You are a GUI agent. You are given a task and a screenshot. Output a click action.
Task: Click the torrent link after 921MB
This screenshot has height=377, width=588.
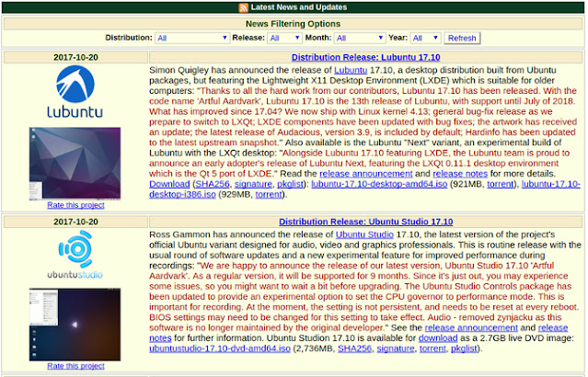tap(500, 184)
